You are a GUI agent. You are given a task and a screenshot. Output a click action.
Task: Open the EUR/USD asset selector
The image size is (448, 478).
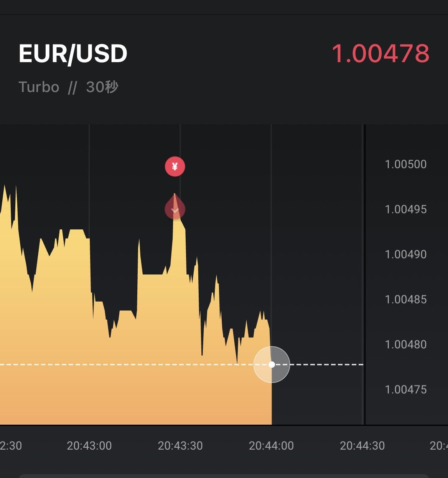73,53
